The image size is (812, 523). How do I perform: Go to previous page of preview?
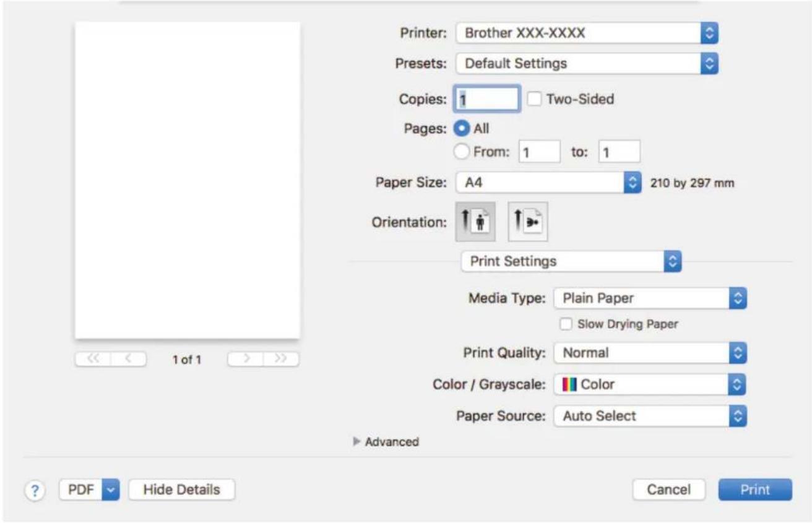pos(129,358)
